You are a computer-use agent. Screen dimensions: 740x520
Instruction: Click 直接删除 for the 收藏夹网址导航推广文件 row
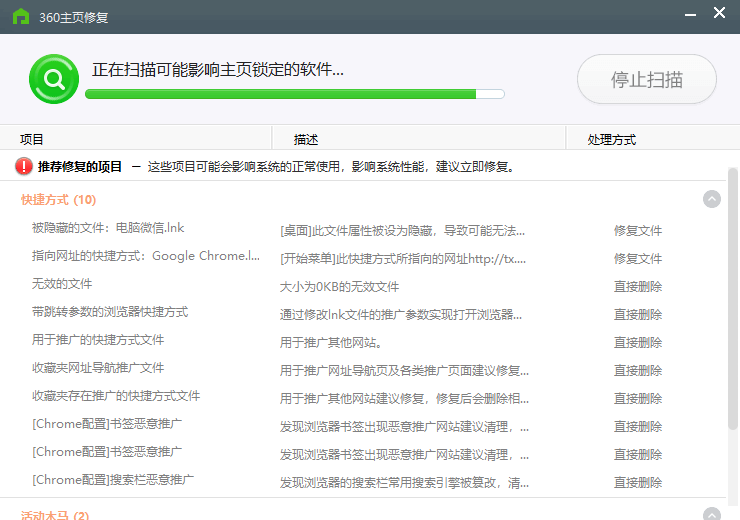638,370
